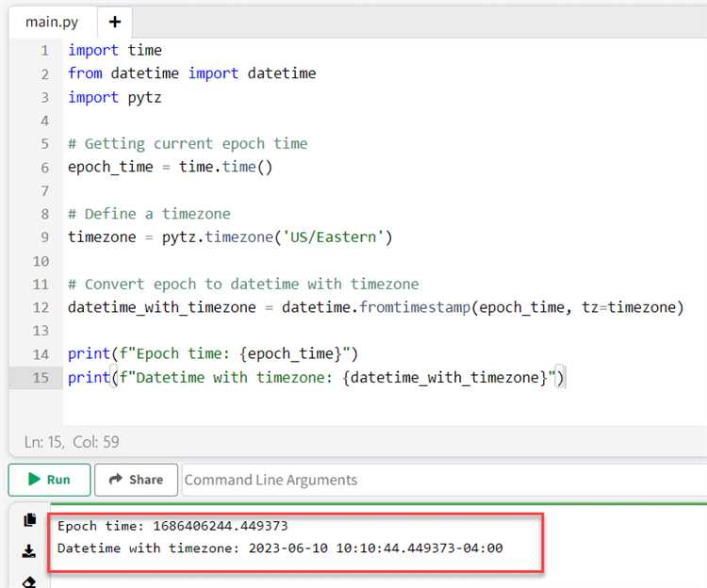This screenshot has height=588, width=707.
Task: Place cursor on the 'import pytz' line
Action: [107, 97]
